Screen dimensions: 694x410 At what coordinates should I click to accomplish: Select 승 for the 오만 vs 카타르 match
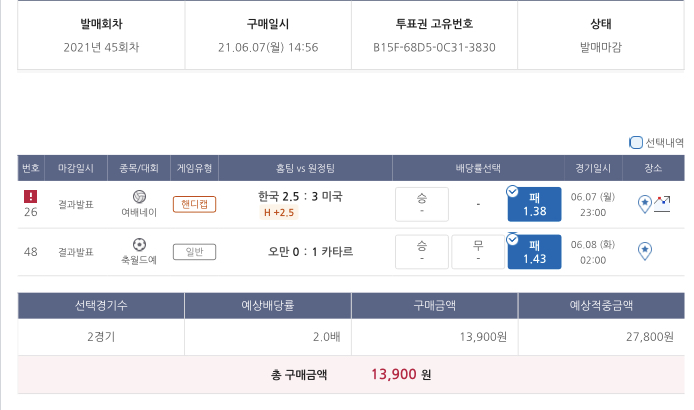421,251
